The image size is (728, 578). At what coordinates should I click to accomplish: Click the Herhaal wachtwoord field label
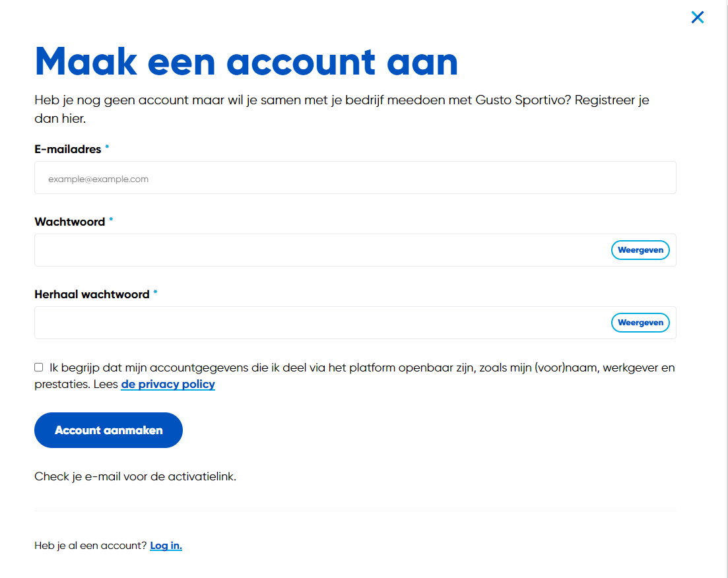coord(92,294)
